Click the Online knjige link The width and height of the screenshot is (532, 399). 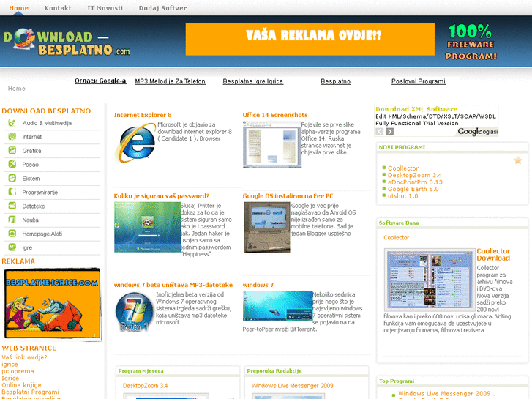21,385
